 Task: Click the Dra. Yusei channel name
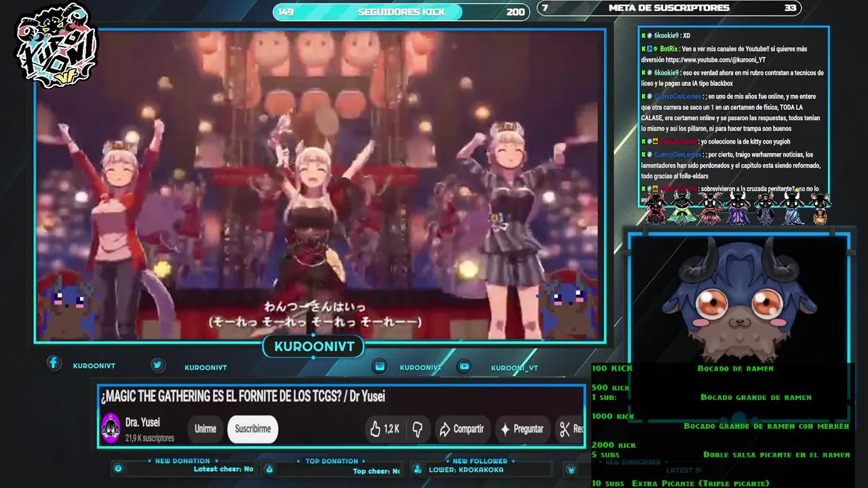coord(142,423)
